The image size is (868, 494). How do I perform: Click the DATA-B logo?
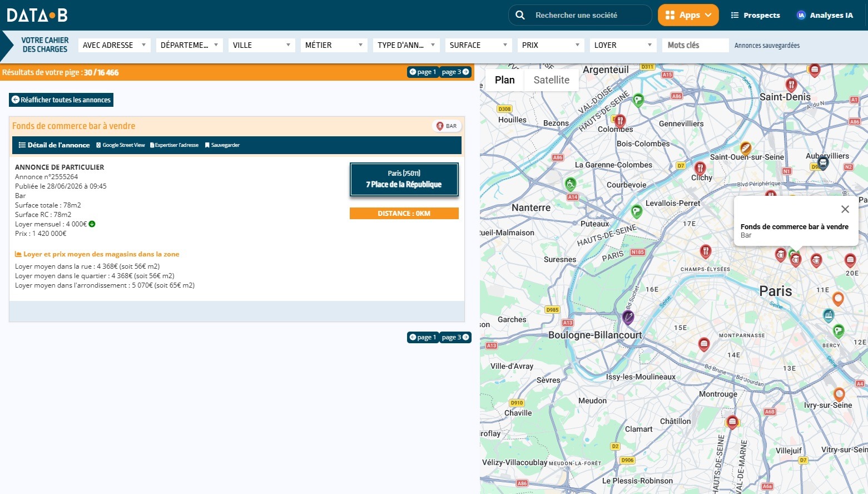click(37, 15)
